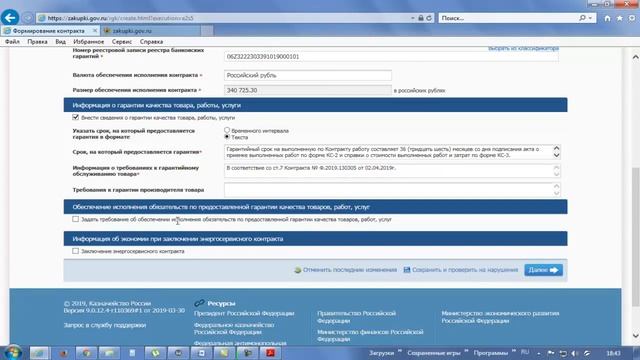The height and width of the screenshot is (360, 640).
Task: Toggle Внести сведения о гарантии качества checkbox
Action: click(76, 117)
